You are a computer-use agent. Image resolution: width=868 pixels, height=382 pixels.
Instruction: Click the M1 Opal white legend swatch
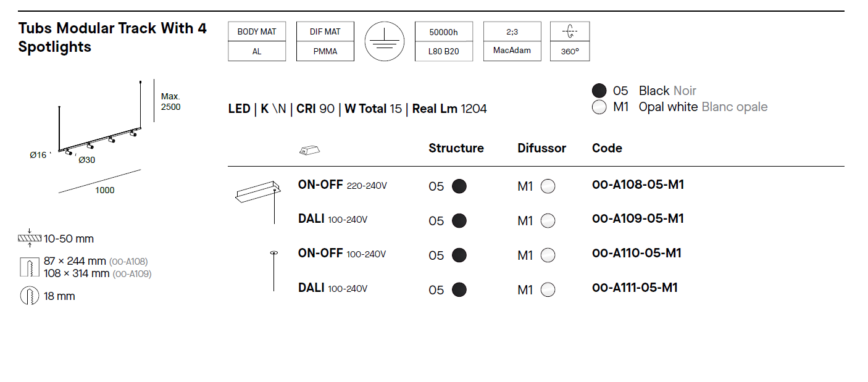[599, 107]
